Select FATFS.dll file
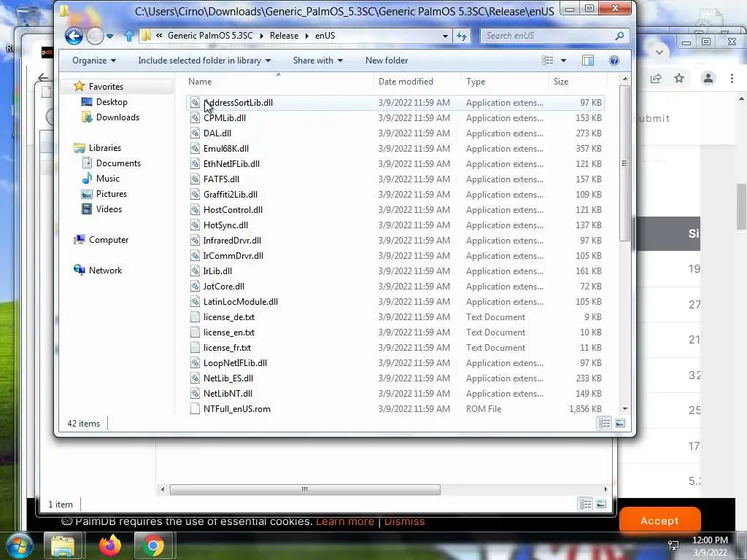Image resolution: width=747 pixels, height=560 pixels. [221, 179]
